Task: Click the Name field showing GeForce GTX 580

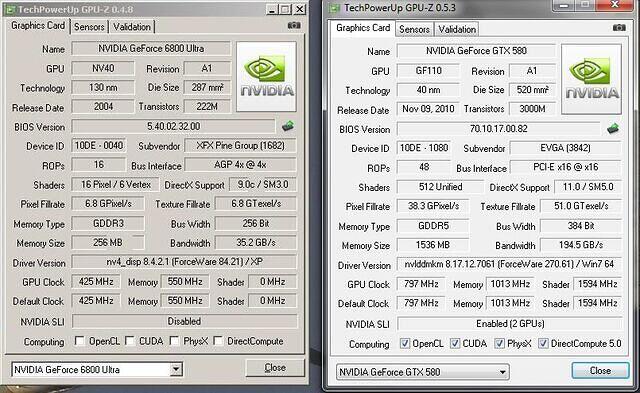Action: (x=476, y=51)
